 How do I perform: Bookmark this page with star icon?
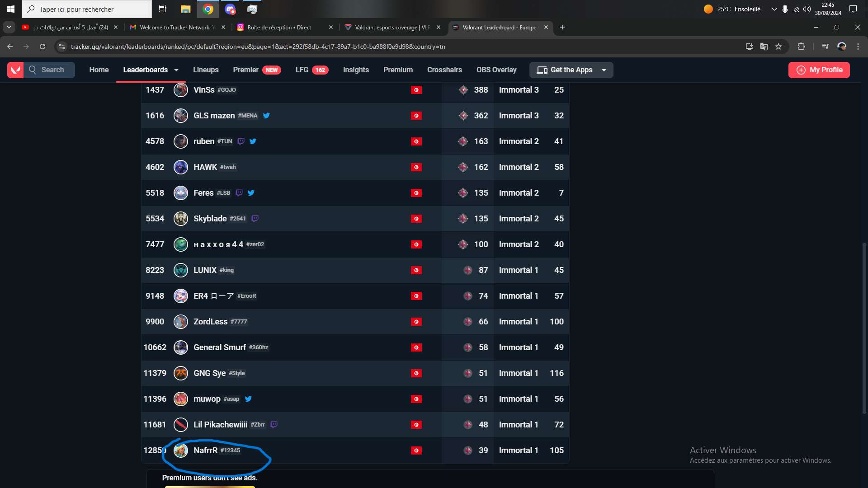point(778,47)
